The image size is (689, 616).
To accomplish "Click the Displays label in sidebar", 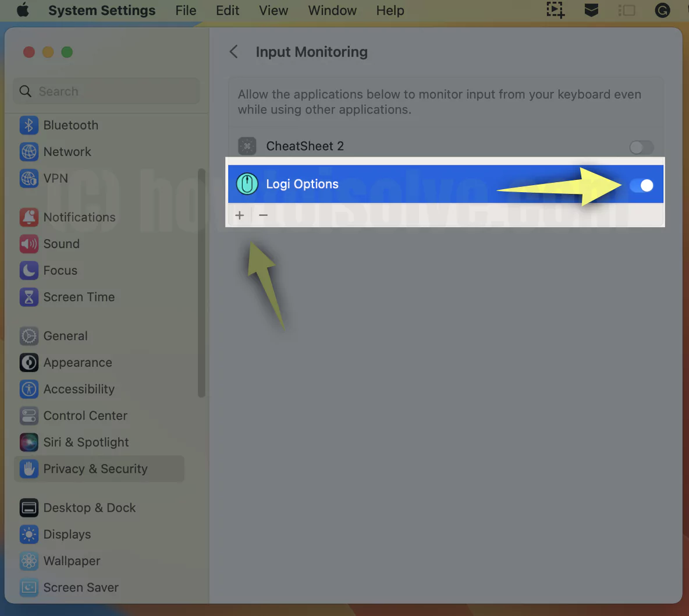I will tap(68, 534).
